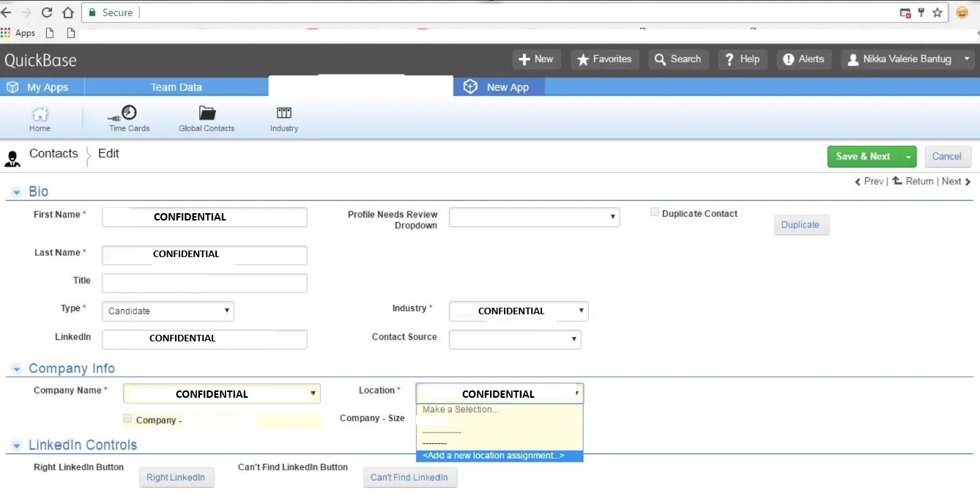
Task: Open the user menu for Nikka Valerie Bantug
Action: [909, 59]
